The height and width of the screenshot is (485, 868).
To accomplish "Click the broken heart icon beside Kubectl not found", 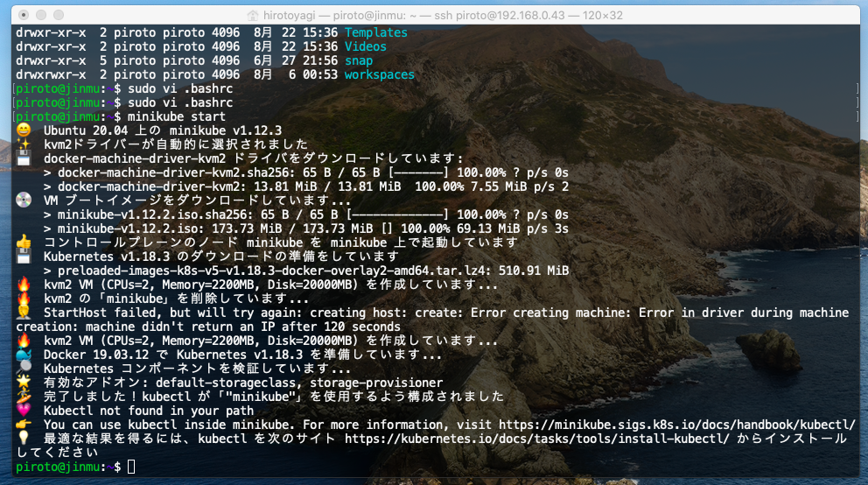I will 24,411.
